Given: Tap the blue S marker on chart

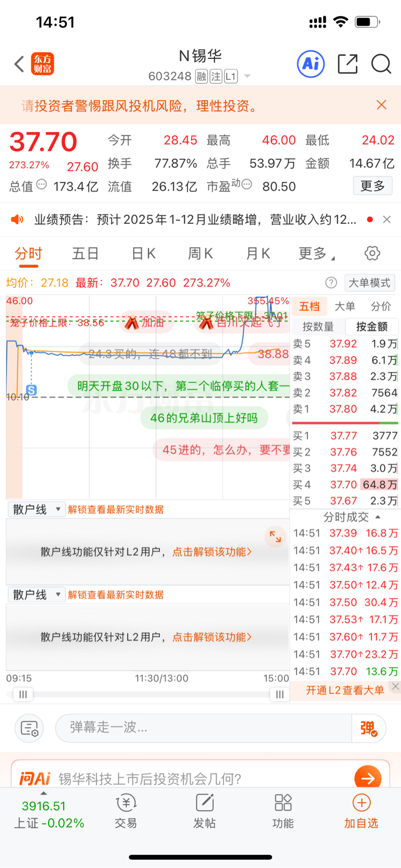Looking at the screenshot, I should (x=31, y=390).
